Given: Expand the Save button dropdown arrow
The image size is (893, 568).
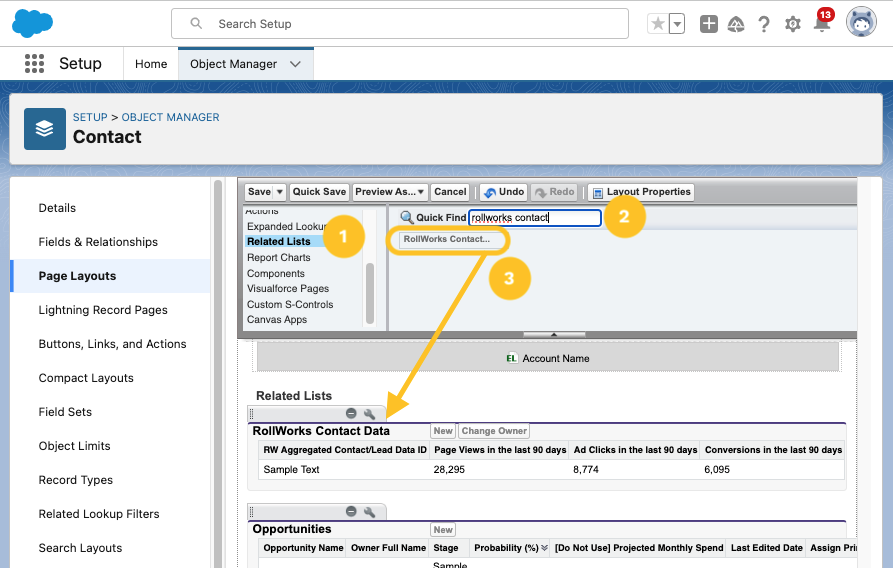Looking at the screenshot, I should tap(280, 192).
